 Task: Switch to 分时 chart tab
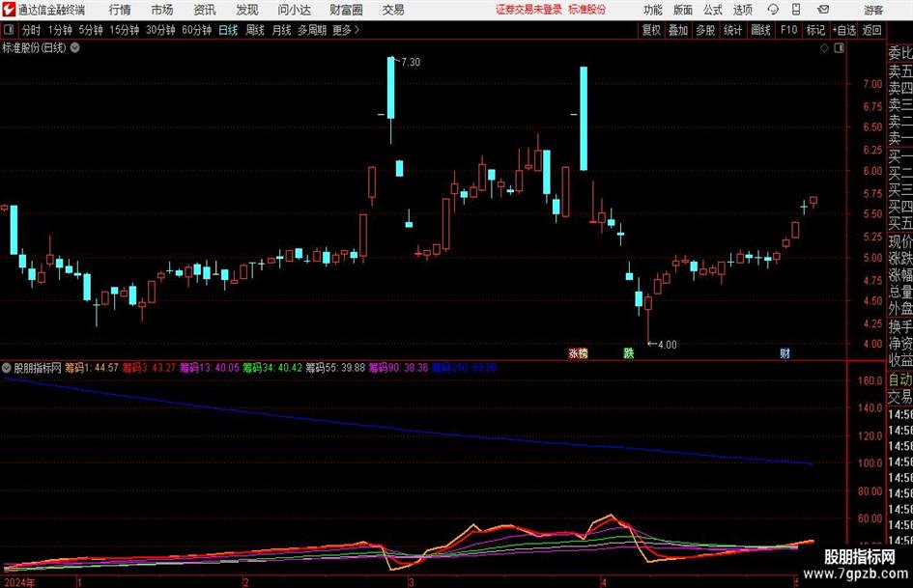32,30
